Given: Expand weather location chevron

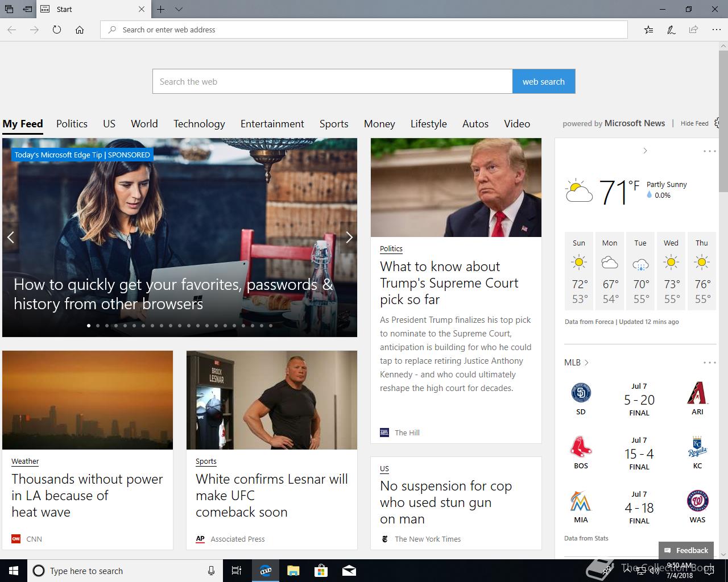Looking at the screenshot, I should tap(645, 151).
